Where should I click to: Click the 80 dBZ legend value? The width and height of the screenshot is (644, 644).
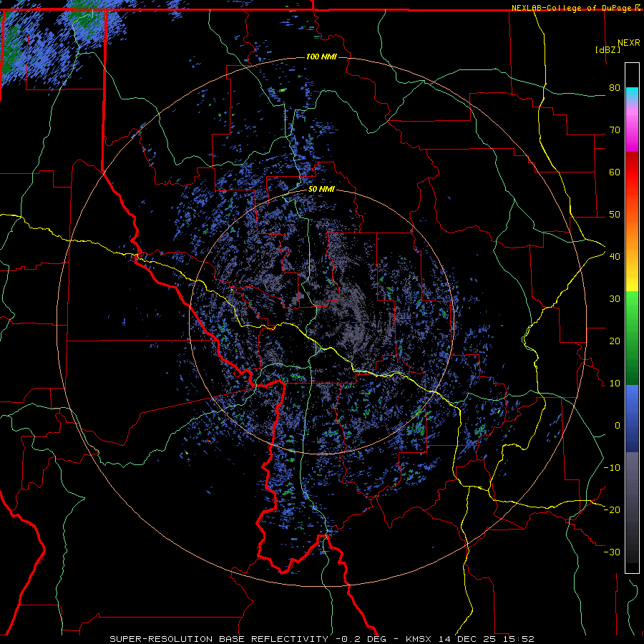[x=615, y=88]
